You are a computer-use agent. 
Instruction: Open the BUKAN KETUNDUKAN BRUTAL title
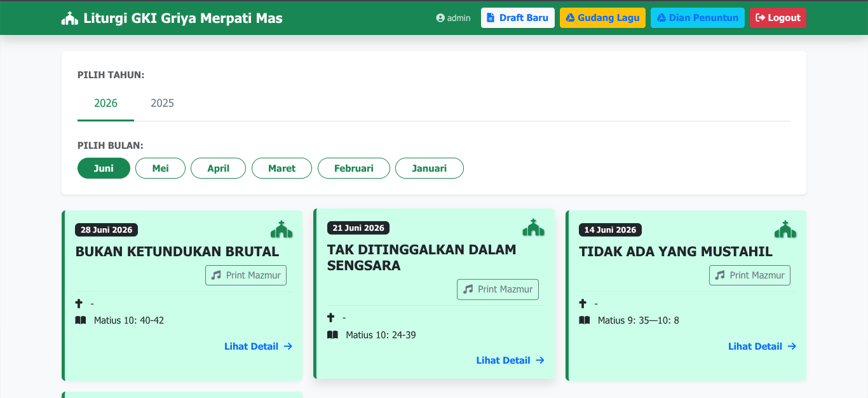177,252
